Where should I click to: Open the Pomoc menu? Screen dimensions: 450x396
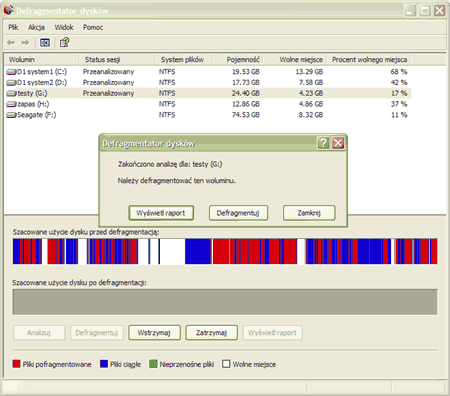click(93, 27)
